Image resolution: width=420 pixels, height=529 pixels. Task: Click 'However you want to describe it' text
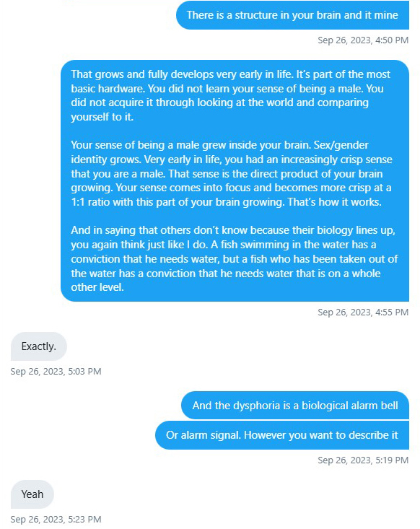[321, 435]
